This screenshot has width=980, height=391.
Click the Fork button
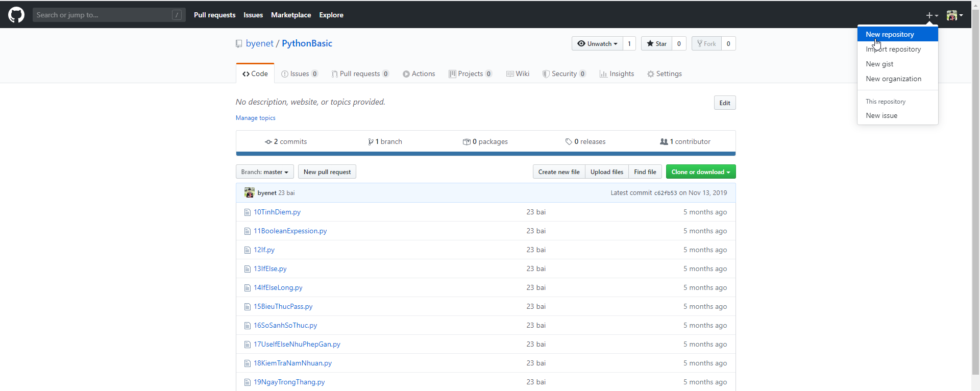click(x=706, y=43)
